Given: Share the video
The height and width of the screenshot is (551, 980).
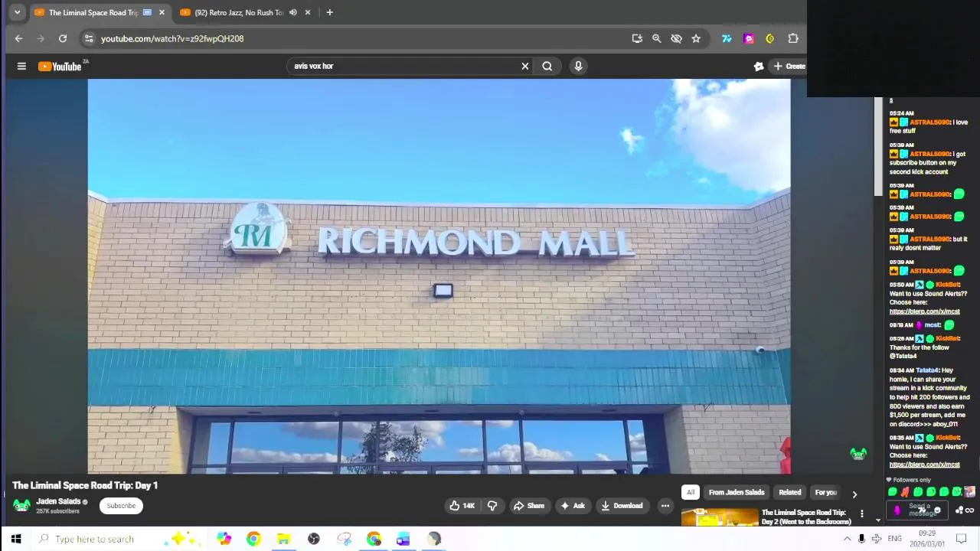Looking at the screenshot, I should click(529, 506).
